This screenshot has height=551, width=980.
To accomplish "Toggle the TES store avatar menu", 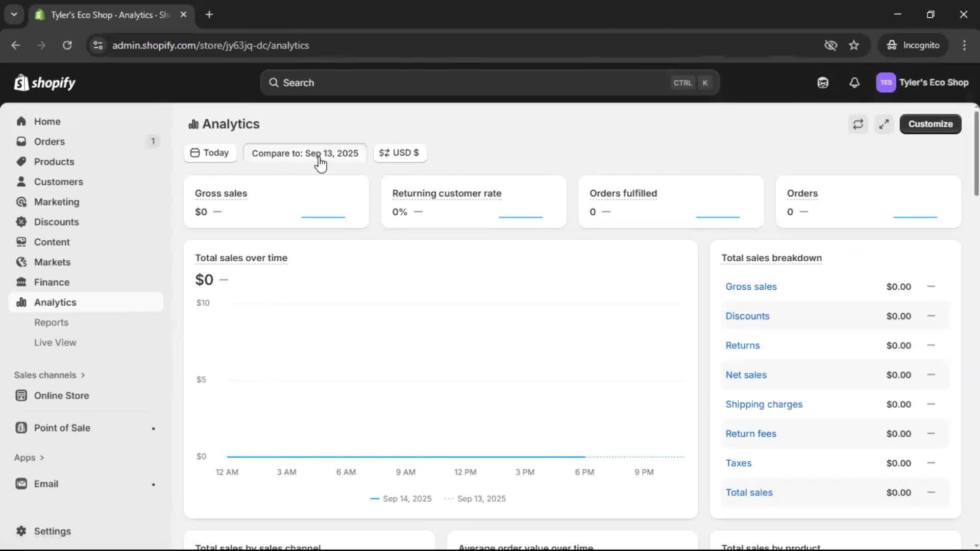I will pos(886,82).
